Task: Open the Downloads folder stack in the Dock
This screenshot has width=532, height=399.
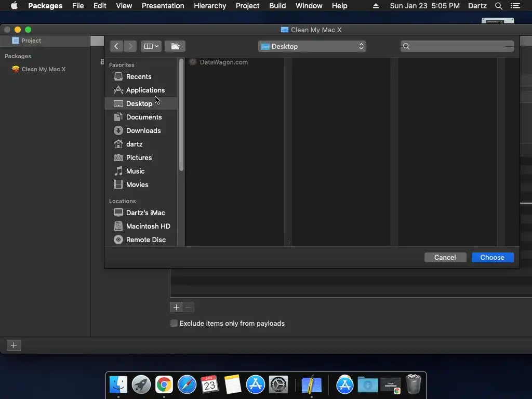Action: click(368, 385)
